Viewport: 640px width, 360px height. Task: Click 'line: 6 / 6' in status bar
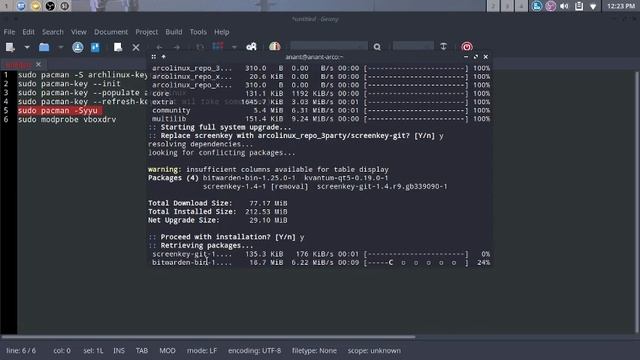click(20, 351)
